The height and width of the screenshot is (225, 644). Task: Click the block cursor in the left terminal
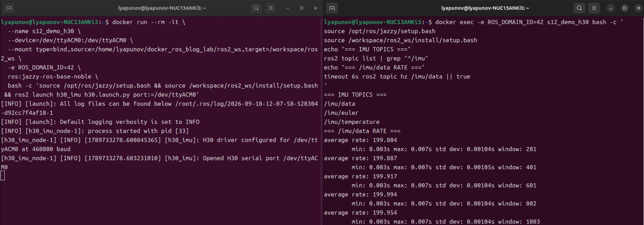click(x=3, y=176)
